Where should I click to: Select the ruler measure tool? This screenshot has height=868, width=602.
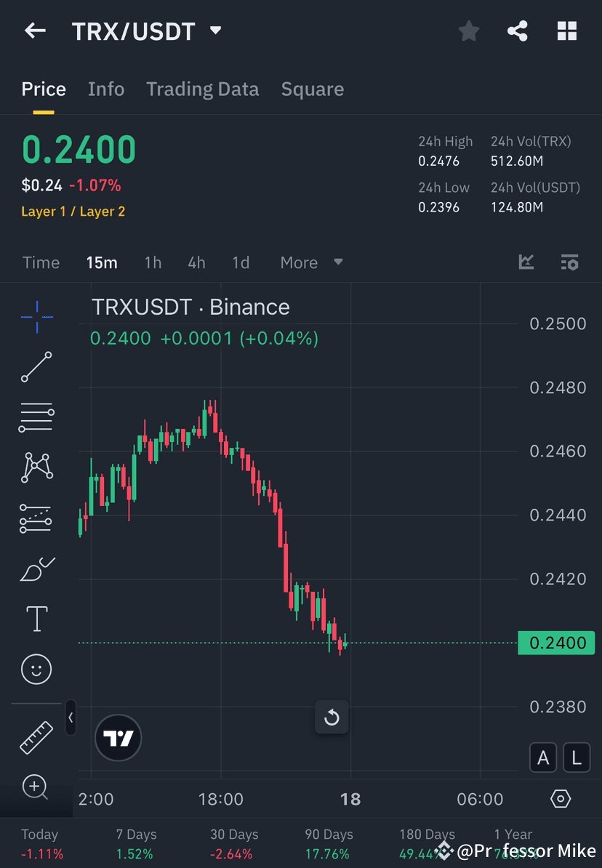36,736
